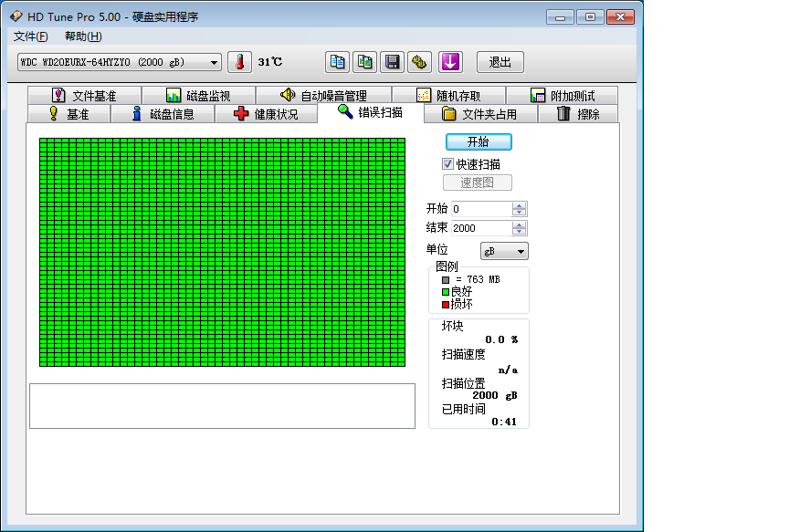Close the HD Tune Pro window
Screen dimensions: 789x532
point(620,17)
